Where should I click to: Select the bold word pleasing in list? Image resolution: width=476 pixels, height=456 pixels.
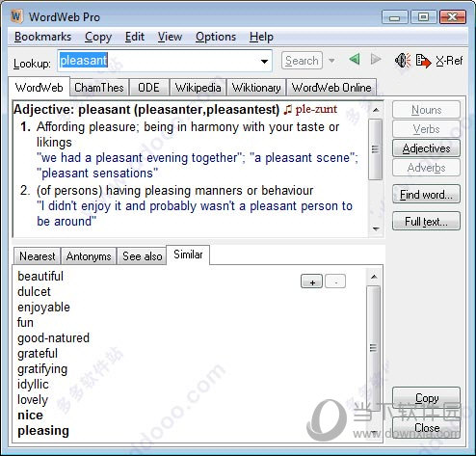click(43, 431)
